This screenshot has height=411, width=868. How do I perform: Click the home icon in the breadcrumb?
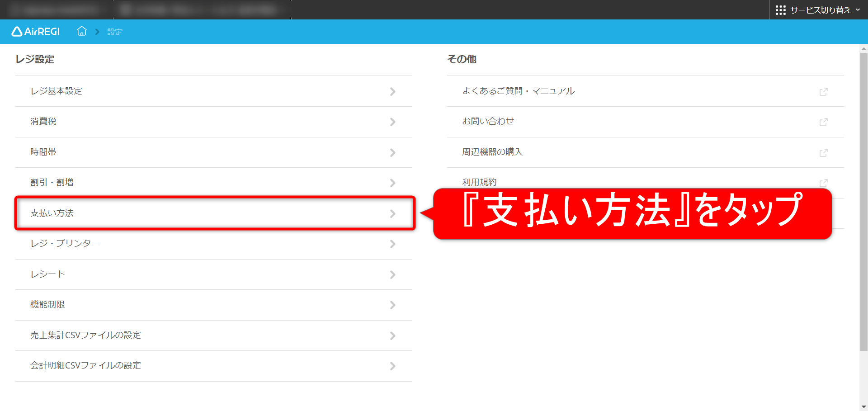pos(82,31)
